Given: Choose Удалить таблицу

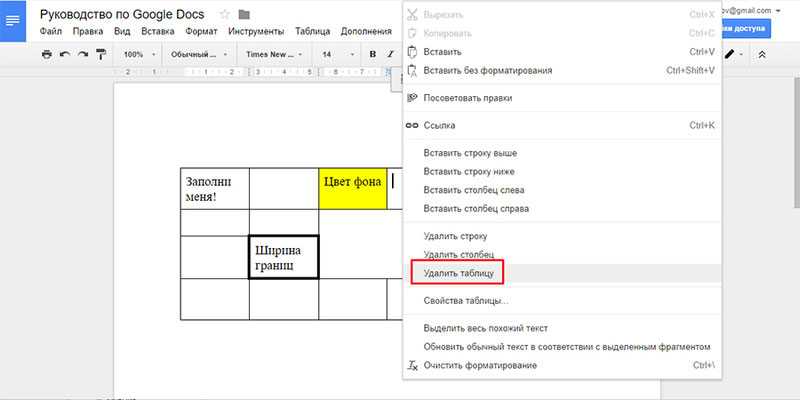Looking at the screenshot, I should [x=562, y=273].
